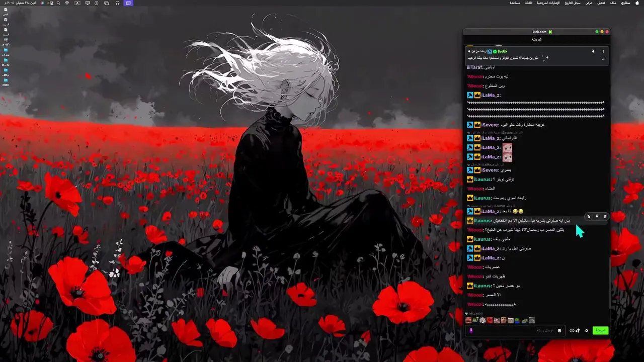Open the ملف (File) menu
Image resolution: width=644 pixels, height=362 pixels.
pos(613,3)
